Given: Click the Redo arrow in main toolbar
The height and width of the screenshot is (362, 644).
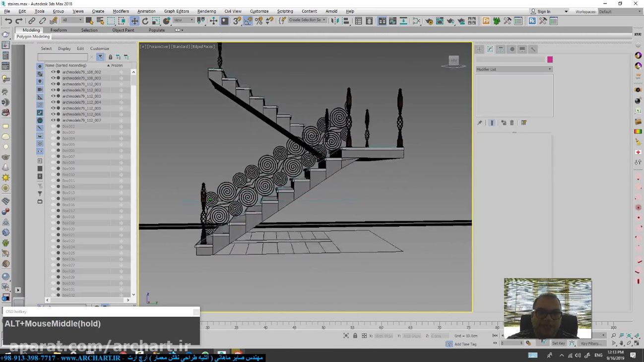Looking at the screenshot, I should (19, 21).
